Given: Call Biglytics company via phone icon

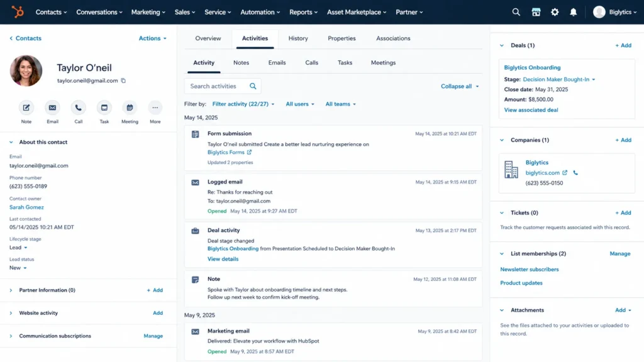Looking at the screenshot, I should (x=575, y=173).
